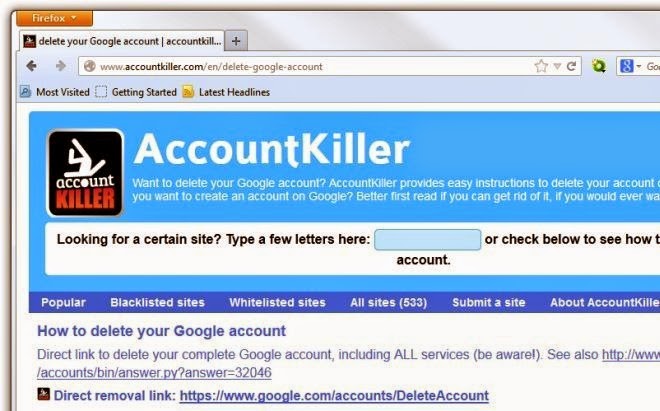This screenshot has width=660, height=411.
Task: Select the 'delete your Google account' tab
Action: click(x=122, y=41)
